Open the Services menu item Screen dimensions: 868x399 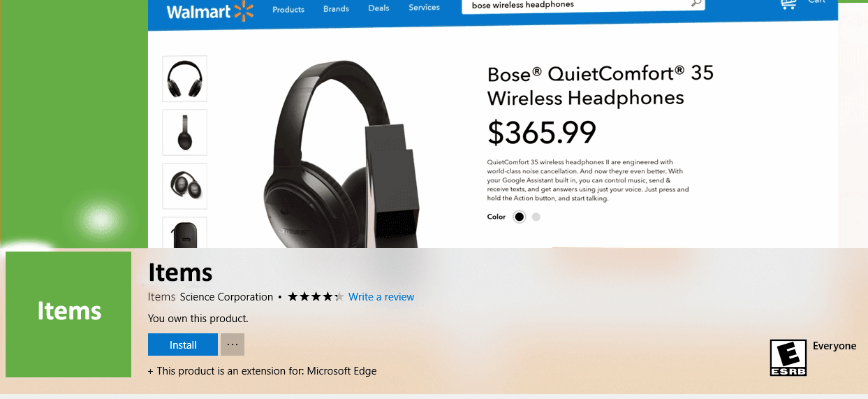coord(424,8)
